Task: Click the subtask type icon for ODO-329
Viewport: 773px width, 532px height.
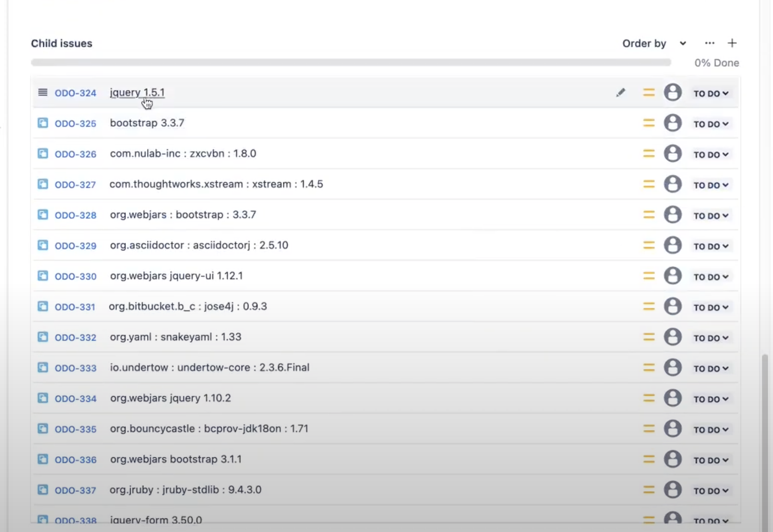Action: click(43, 245)
